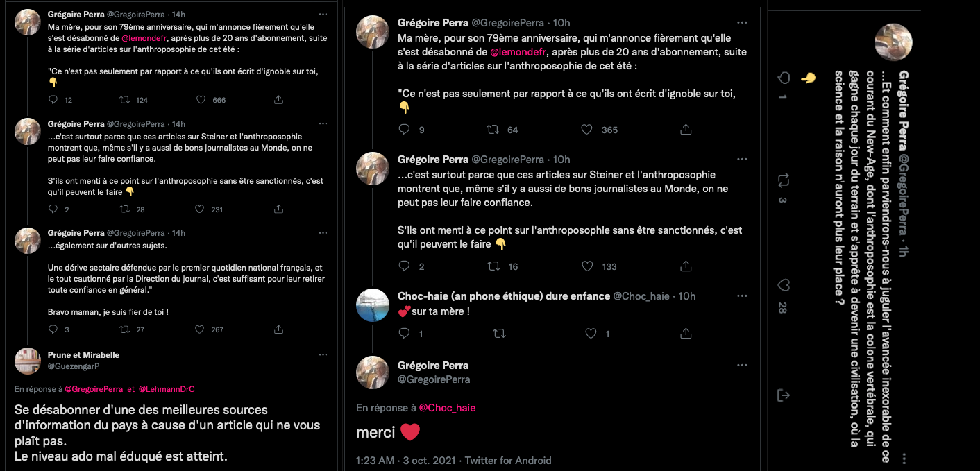Reply to Choc-haie's tweet
Screen dimensions: 980x471
pyautogui.click(x=405, y=334)
